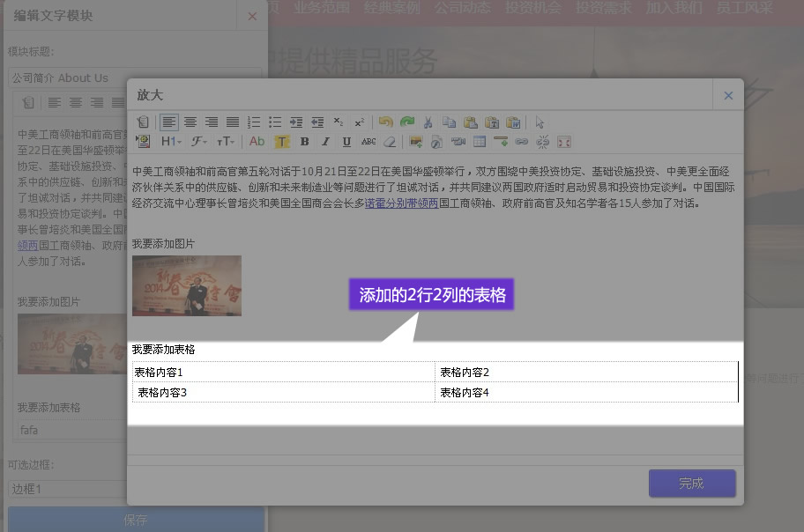Screen dimensions: 804x532
Task: Click the undo arrow icon
Action: pos(386,122)
